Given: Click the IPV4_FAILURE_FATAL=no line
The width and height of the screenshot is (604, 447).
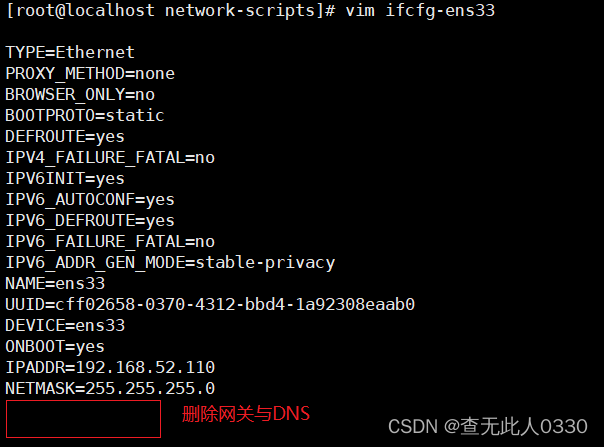Looking at the screenshot, I should point(110,158).
